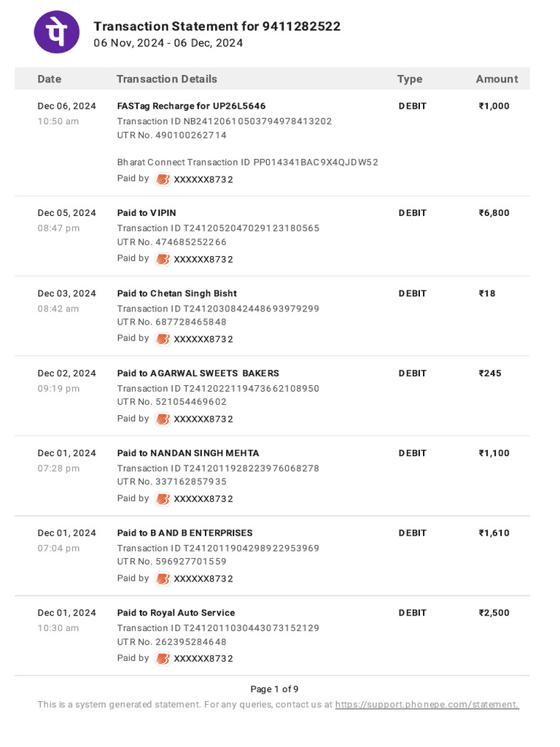Image resolution: width=560 pixels, height=747 pixels.
Task: Click the Type column header
Action: click(x=410, y=79)
